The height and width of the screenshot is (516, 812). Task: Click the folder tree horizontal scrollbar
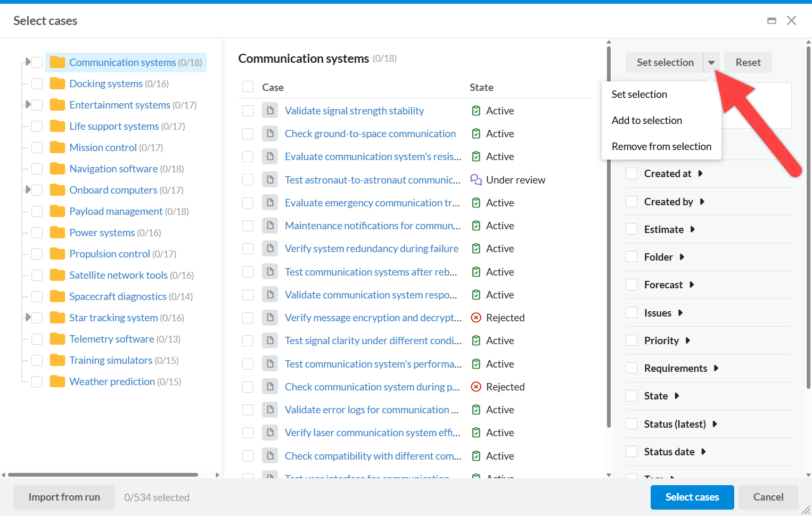[x=103, y=475]
